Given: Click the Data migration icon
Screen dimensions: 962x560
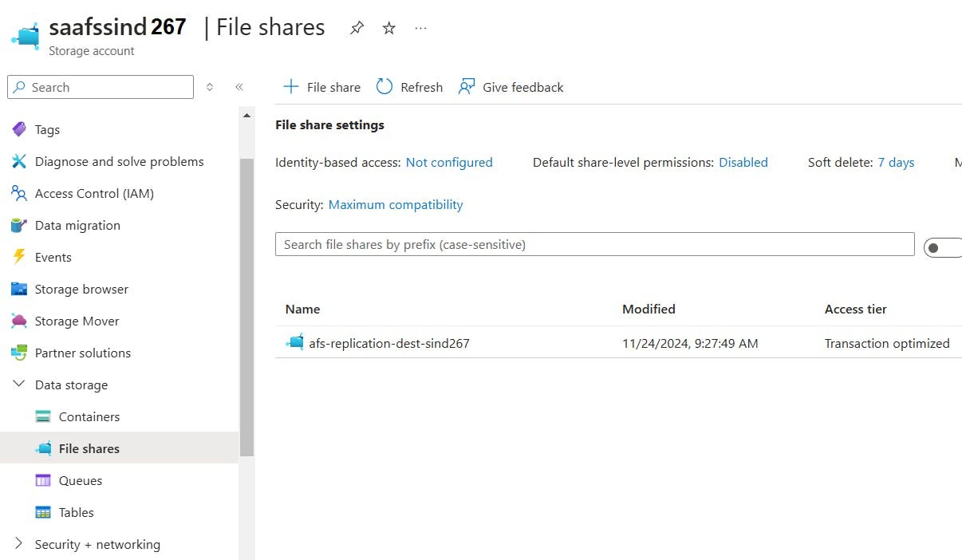Looking at the screenshot, I should [x=19, y=225].
